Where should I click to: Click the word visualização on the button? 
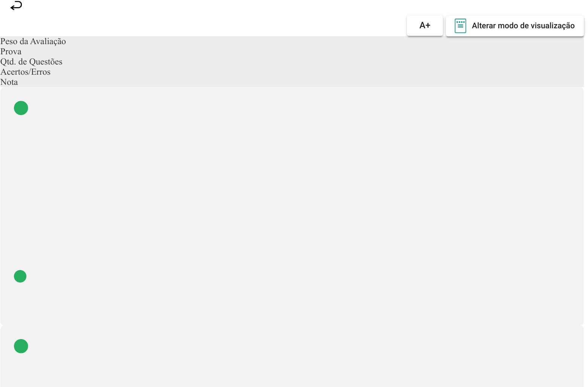[x=552, y=26]
